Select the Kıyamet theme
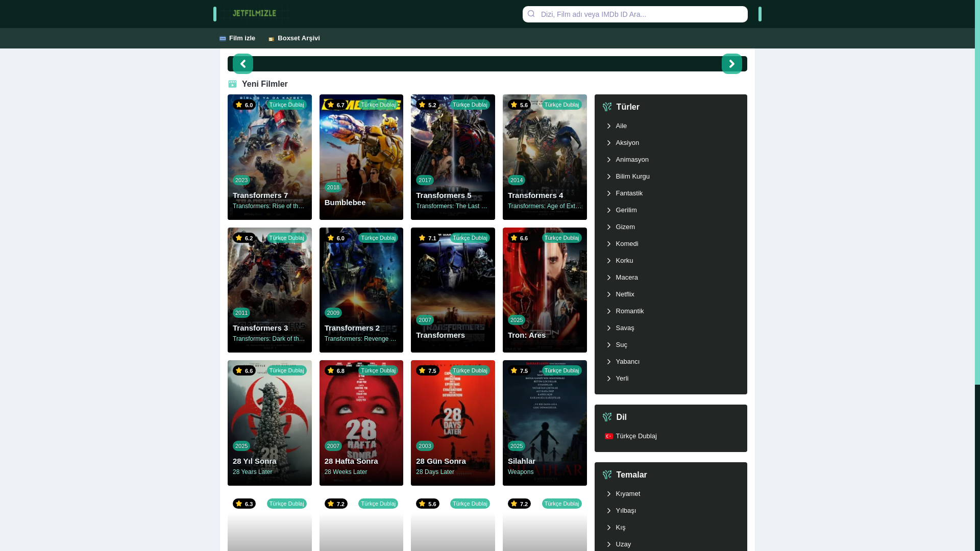Screen dimensions: 980x551 coord(628,494)
